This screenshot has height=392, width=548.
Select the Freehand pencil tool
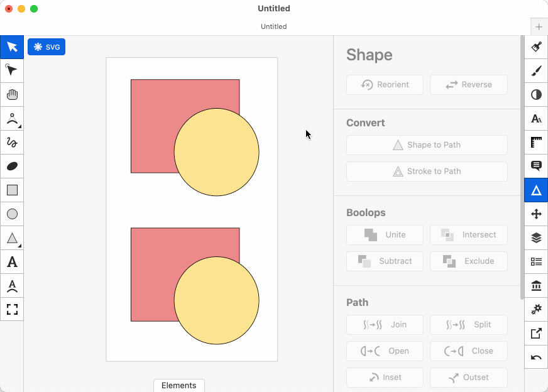pos(12,143)
